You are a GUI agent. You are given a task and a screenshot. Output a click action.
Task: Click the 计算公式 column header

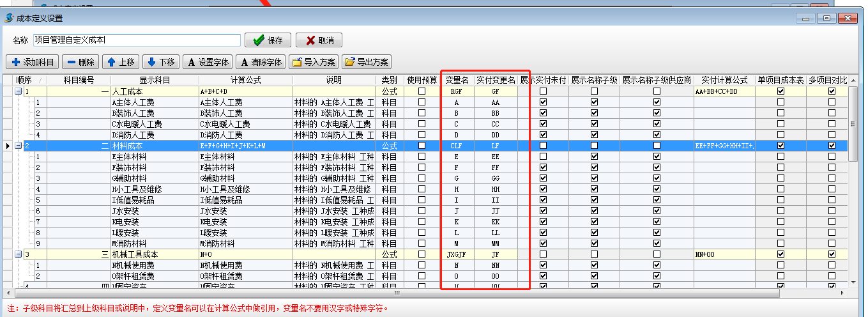[x=245, y=81]
